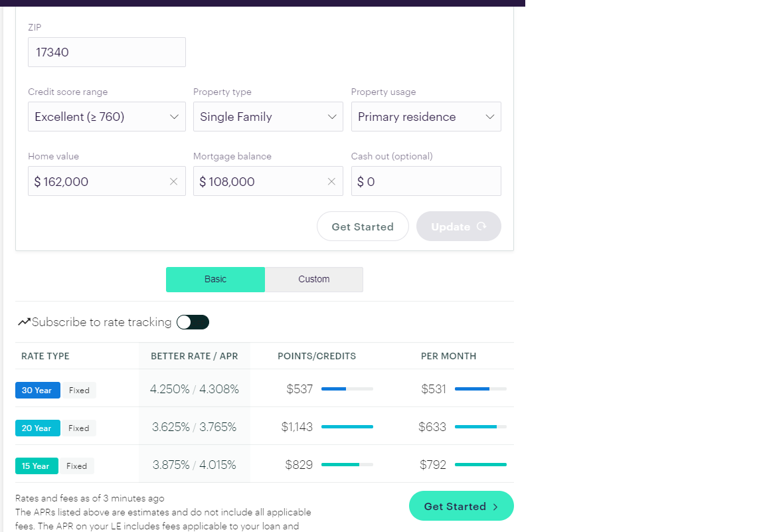Click the Fixed tag in 30 Year row
This screenshot has width=765, height=532.
[x=79, y=391]
